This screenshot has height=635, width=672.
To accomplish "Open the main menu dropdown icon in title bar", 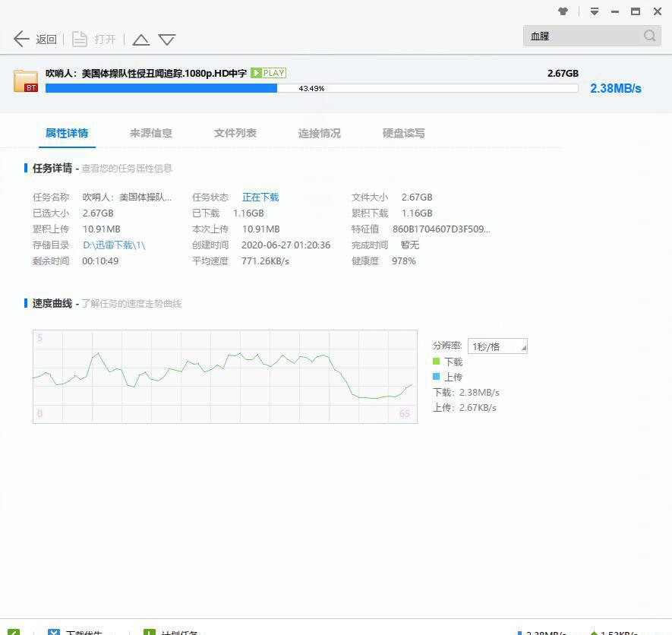I will 595,11.
